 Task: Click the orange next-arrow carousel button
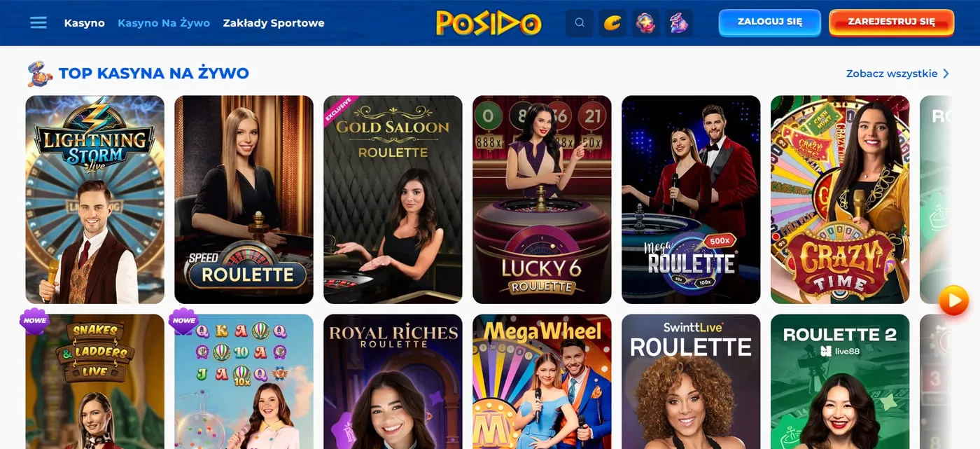click(953, 301)
